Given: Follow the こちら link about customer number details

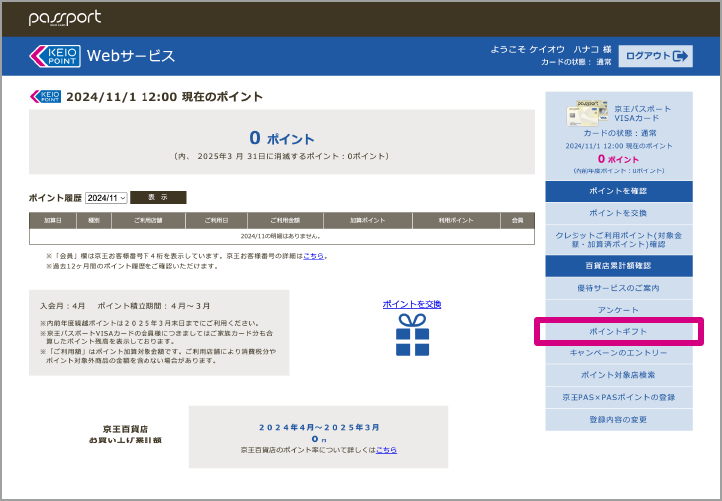Looking at the screenshot, I should click(314, 256).
